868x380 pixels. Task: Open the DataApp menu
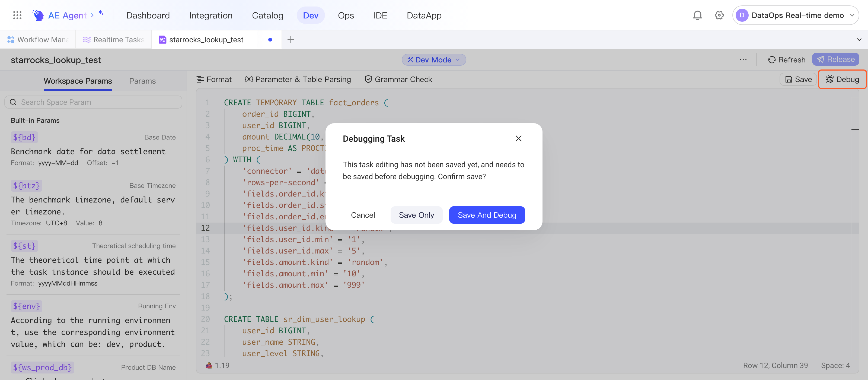coord(424,15)
